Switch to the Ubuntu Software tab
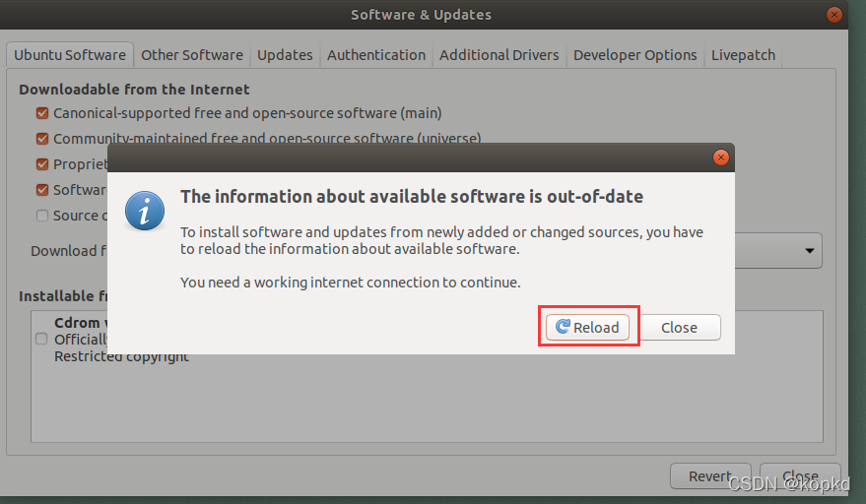 (x=70, y=55)
